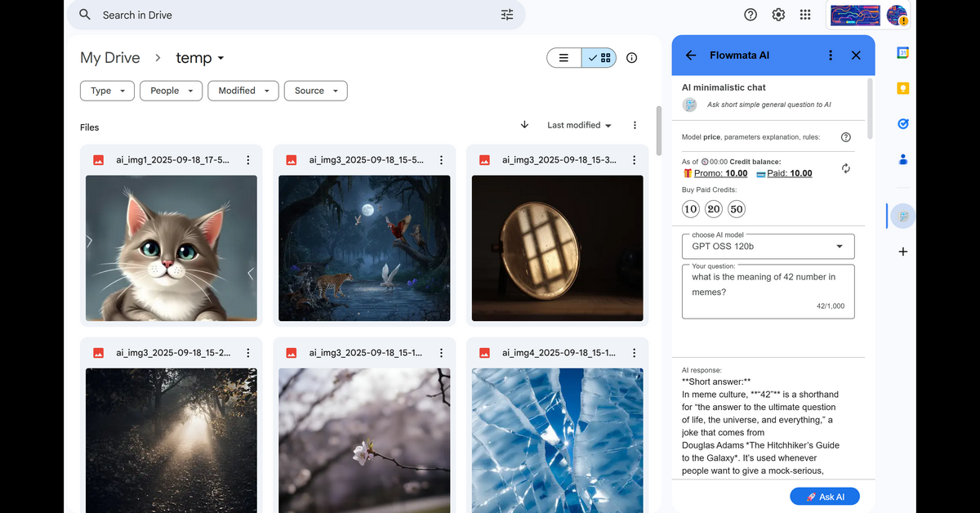Open the choose AI model dropdown
Viewport: 980px width, 513px height.
[x=768, y=247]
